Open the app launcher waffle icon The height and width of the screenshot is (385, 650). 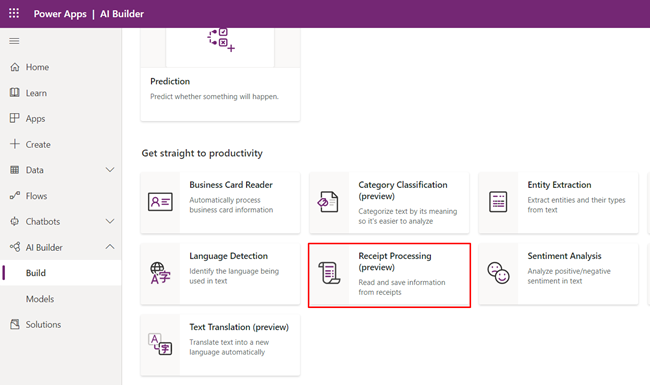point(14,13)
